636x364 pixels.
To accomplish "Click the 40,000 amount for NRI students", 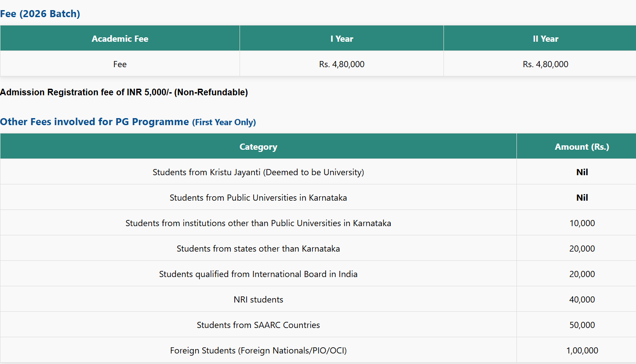I will click(x=581, y=299).
